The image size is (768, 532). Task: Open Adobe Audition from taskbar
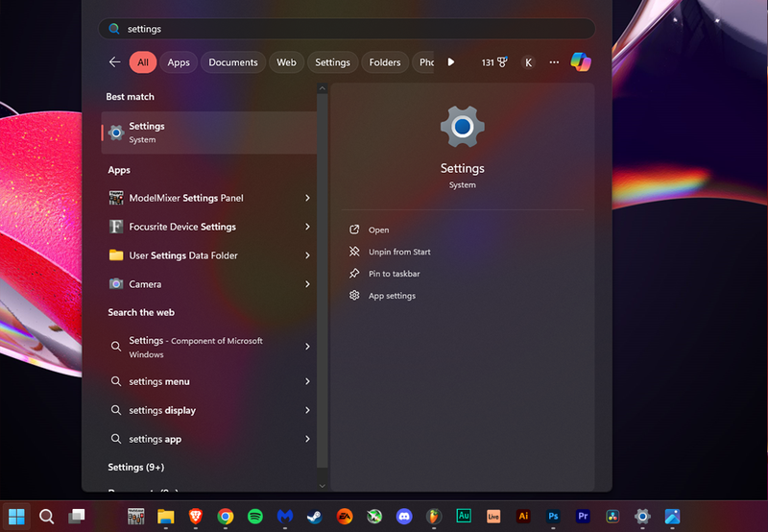coord(464,516)
